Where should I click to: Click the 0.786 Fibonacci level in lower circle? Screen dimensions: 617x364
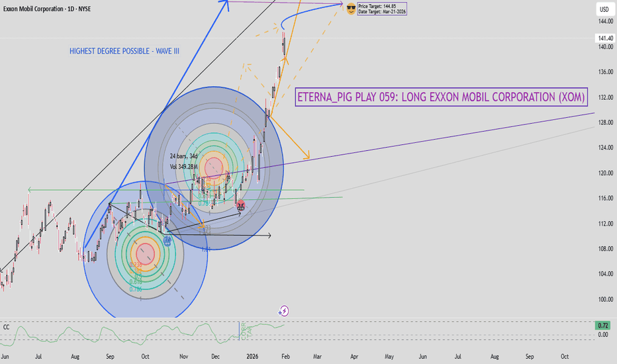tap(136, 289)
